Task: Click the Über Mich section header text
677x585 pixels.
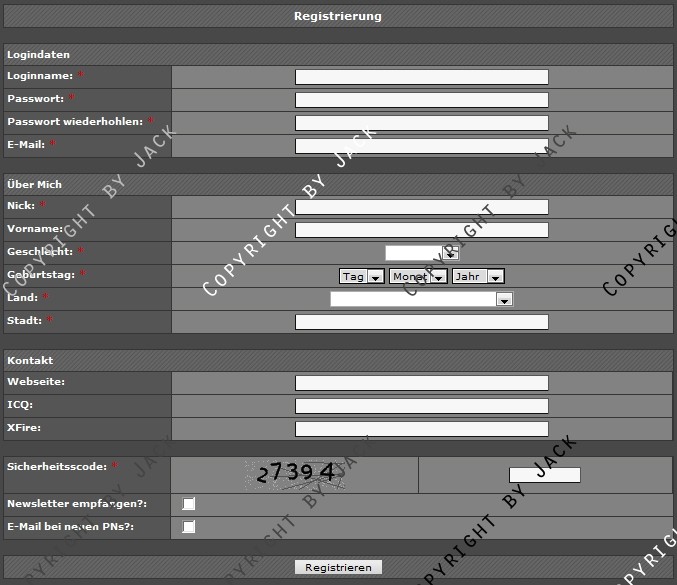Action: click(35, 184)
